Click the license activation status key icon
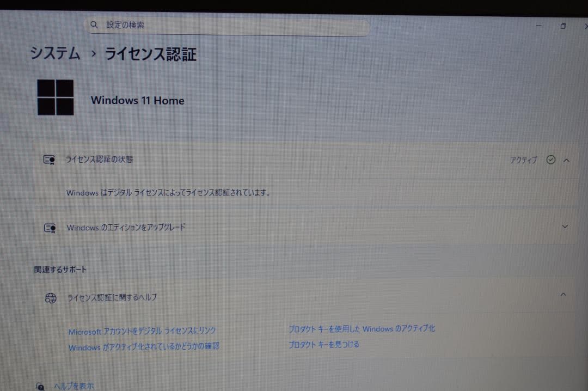The image size is (588, 391). 49,160
